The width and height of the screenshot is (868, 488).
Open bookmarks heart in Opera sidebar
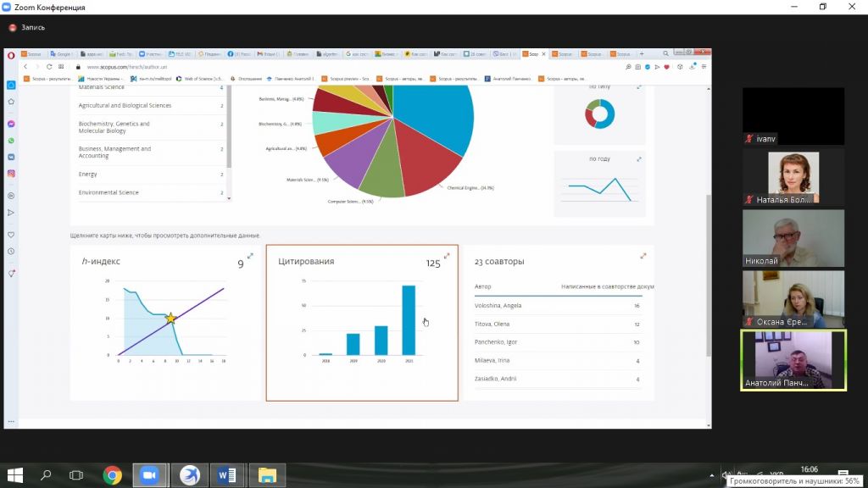11,235
